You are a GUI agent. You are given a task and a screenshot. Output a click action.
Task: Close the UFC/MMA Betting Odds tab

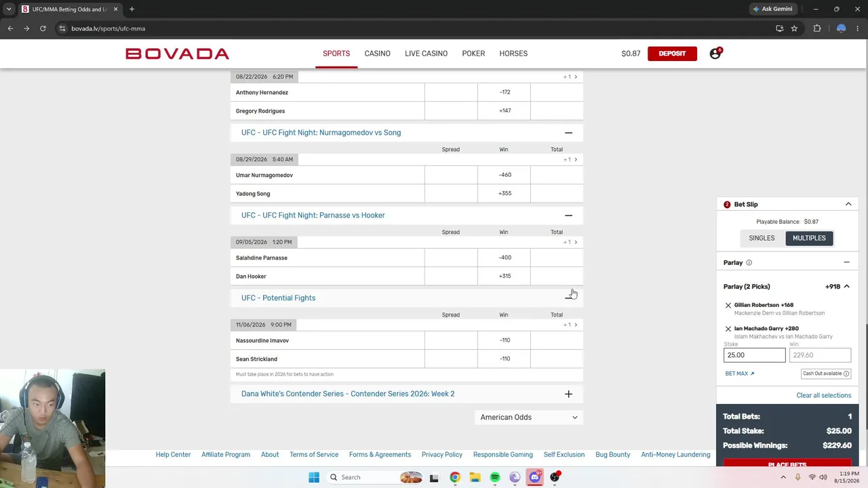pos(115,9)
